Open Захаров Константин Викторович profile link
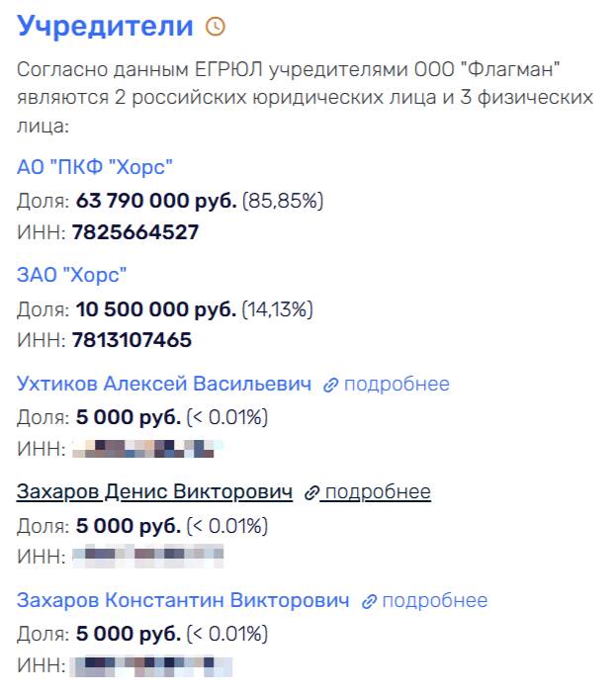The height and width of the screenshot is (696, 616). (183, 600)
